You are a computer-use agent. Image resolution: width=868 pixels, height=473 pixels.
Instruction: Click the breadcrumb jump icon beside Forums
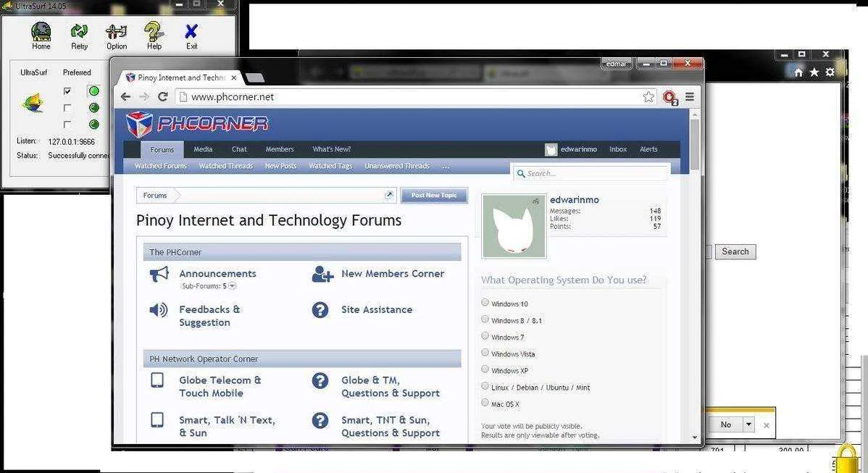(x=389, y=195)
